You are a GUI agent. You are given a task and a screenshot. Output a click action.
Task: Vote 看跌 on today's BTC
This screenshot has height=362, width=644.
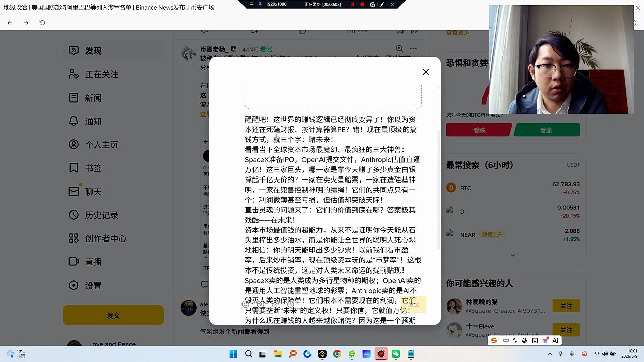tap(479, 130)
